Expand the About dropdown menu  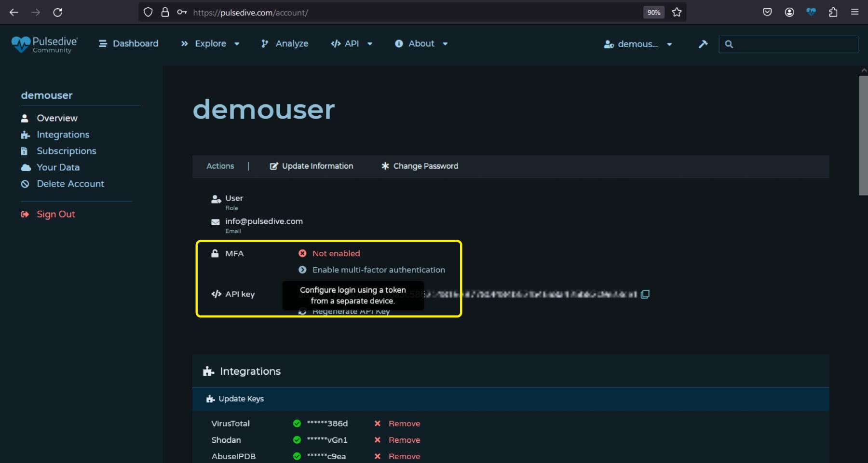[x=421, y=44]
